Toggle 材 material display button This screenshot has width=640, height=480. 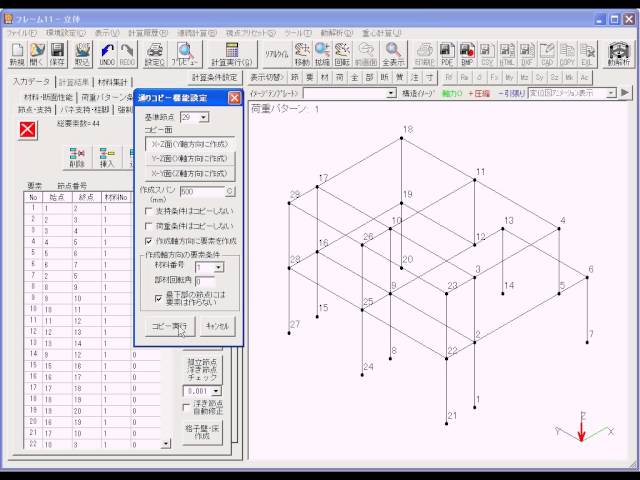[x=325, y=77]
